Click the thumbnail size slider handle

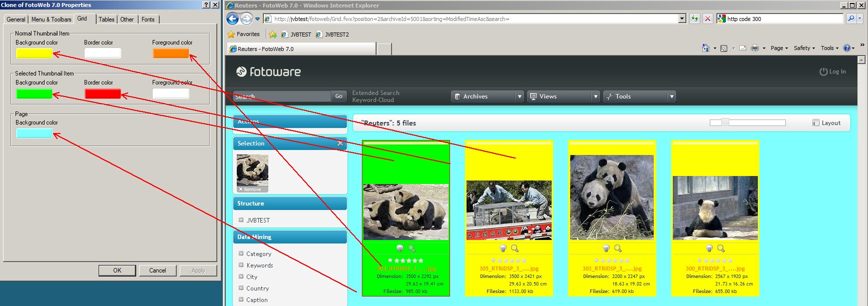725,122
